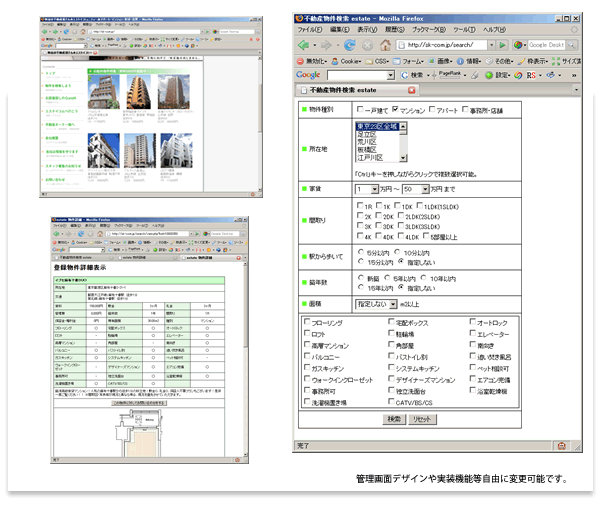This screenshot has width=601, height=507.
Task: Click the Stop icon in the large Firefox toolbar
Action: tap(368, 45)
